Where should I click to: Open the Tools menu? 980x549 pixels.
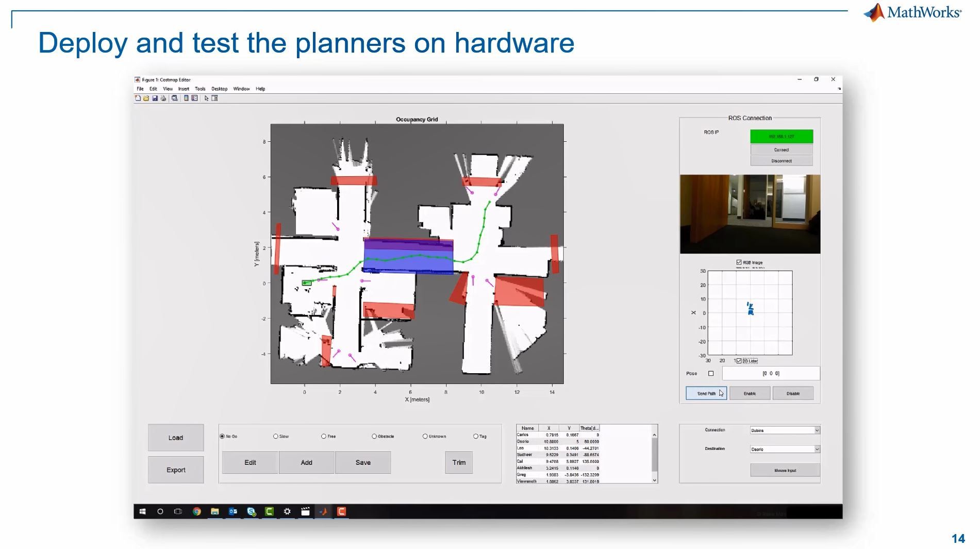[x=200, y=89]
